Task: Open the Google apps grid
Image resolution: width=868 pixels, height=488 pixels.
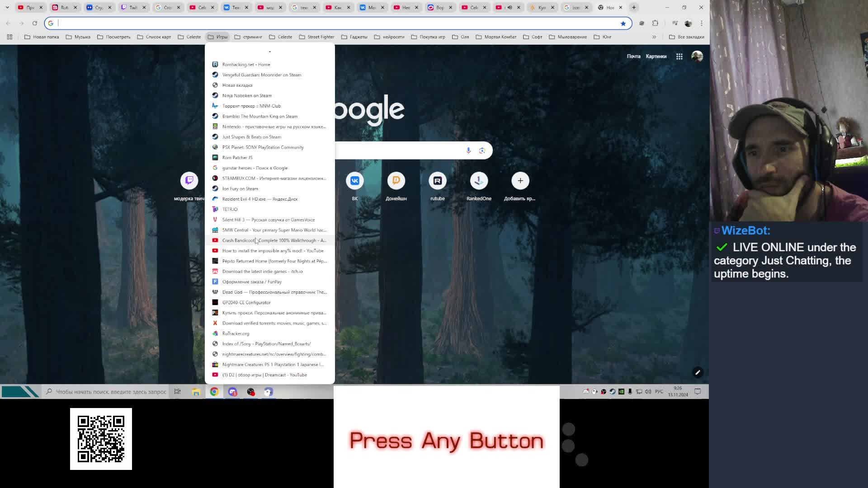Action: coord(679,56)
